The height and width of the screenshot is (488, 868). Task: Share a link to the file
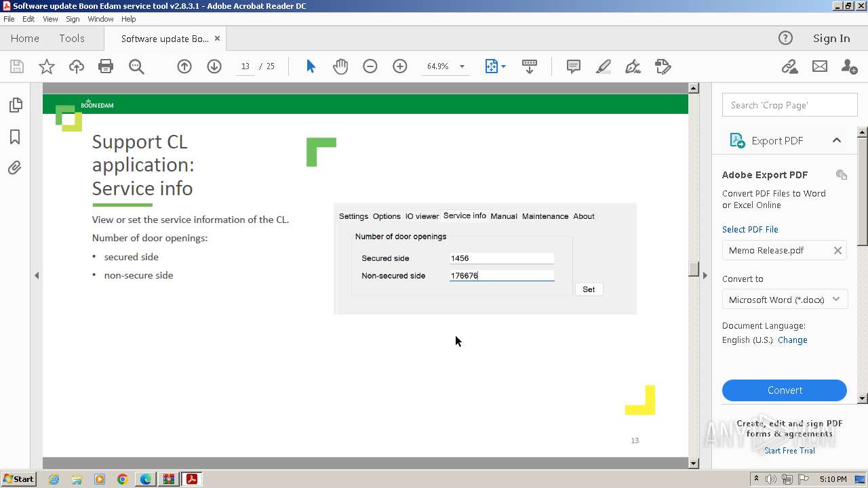(789, 66)
